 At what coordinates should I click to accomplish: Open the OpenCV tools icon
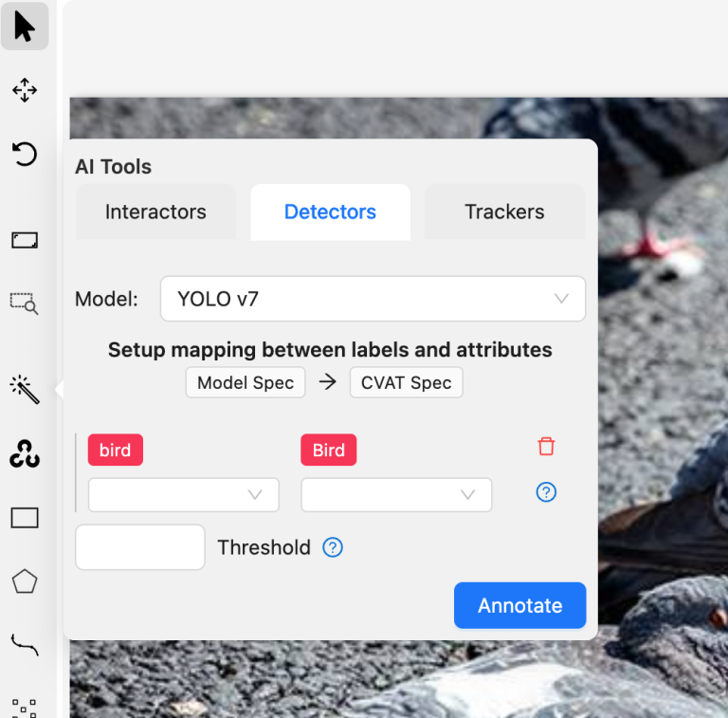25,454
